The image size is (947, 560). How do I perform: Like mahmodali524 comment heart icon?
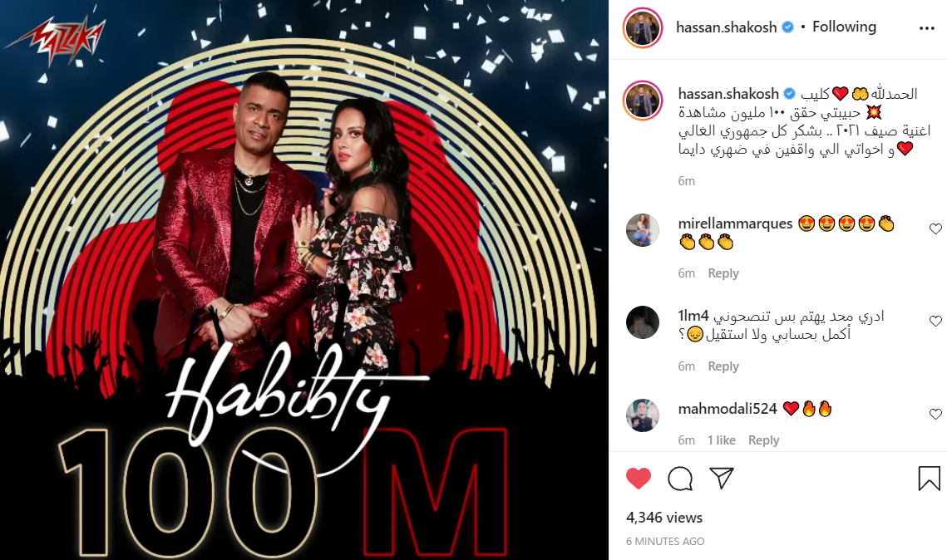point(935,414)
